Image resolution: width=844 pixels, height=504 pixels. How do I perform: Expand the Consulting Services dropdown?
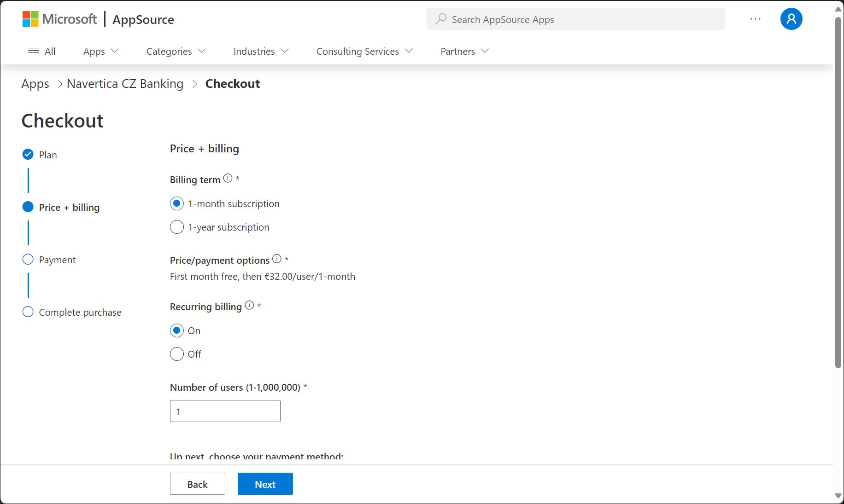(x=364, y=51)
